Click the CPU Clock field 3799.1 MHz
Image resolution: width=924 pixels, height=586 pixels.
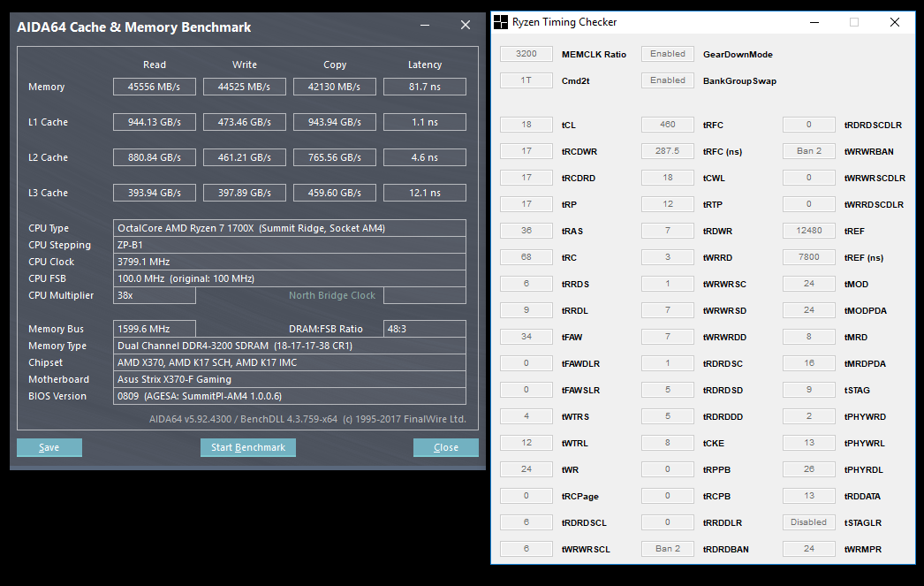290,262
